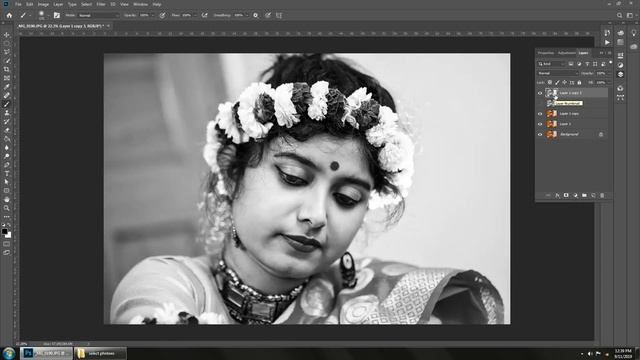The image size is (640, 360).
Task: Select the Hand tool
Action: click(7, 200)
